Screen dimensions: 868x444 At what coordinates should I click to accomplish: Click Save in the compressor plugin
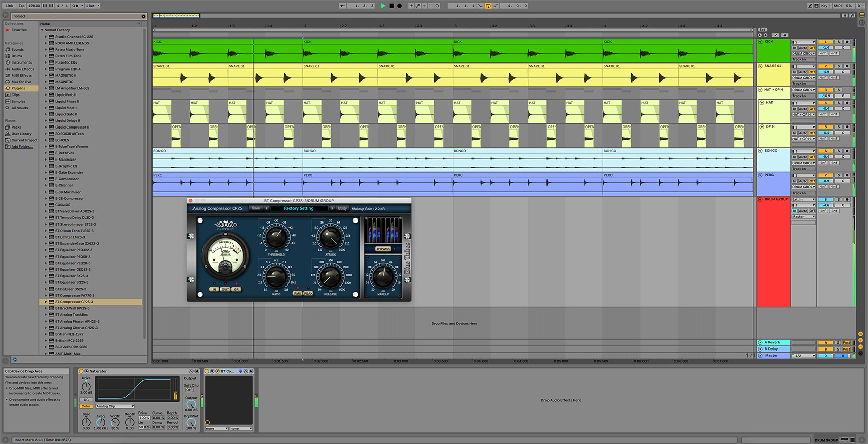point(256,208)
